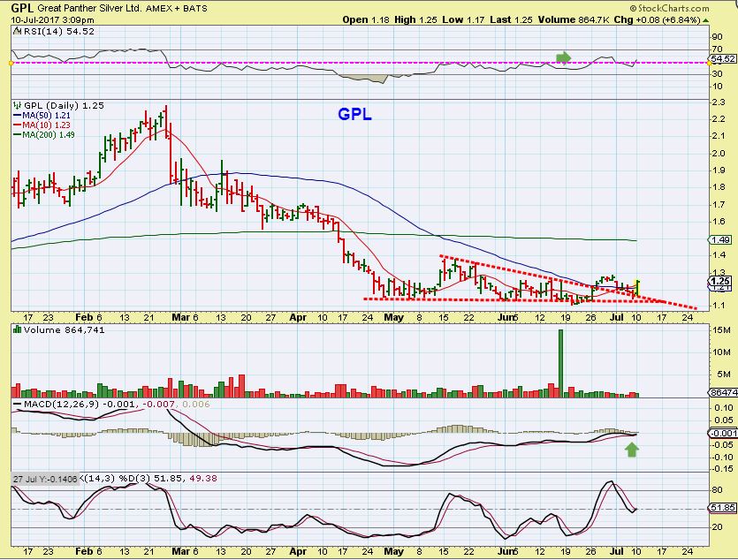Image resolution: width=738 pixels, height=560 pixels.
Task: Click 'Feb 6' on the bottom stochastic date axis
Action: pyautogui.click(x=88, y=551)
